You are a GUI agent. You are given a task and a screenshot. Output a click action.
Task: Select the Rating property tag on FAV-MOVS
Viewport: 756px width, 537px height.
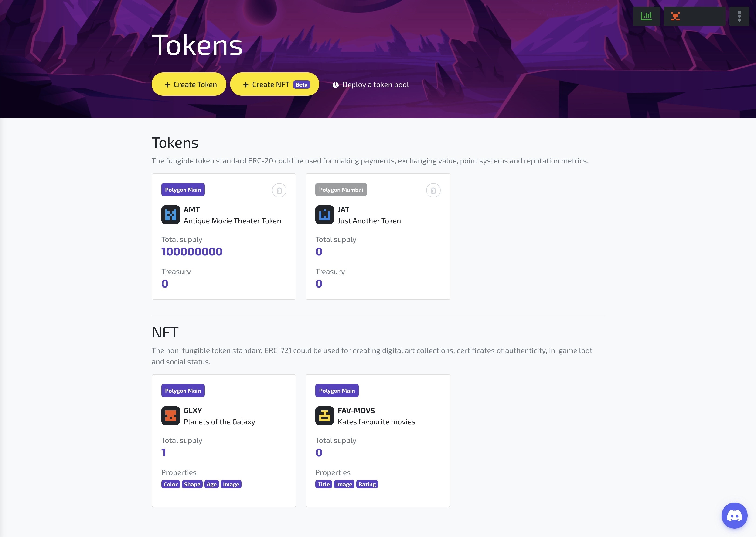click(x=367, y=484)
